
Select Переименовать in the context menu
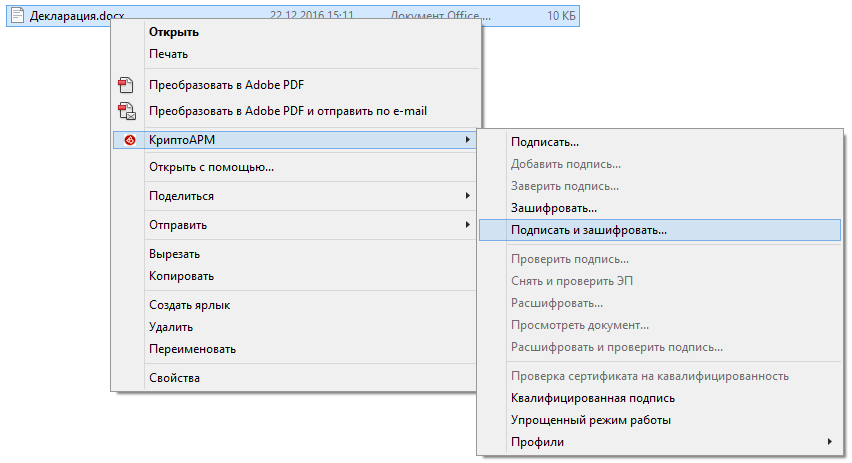(x=192, y=349)
